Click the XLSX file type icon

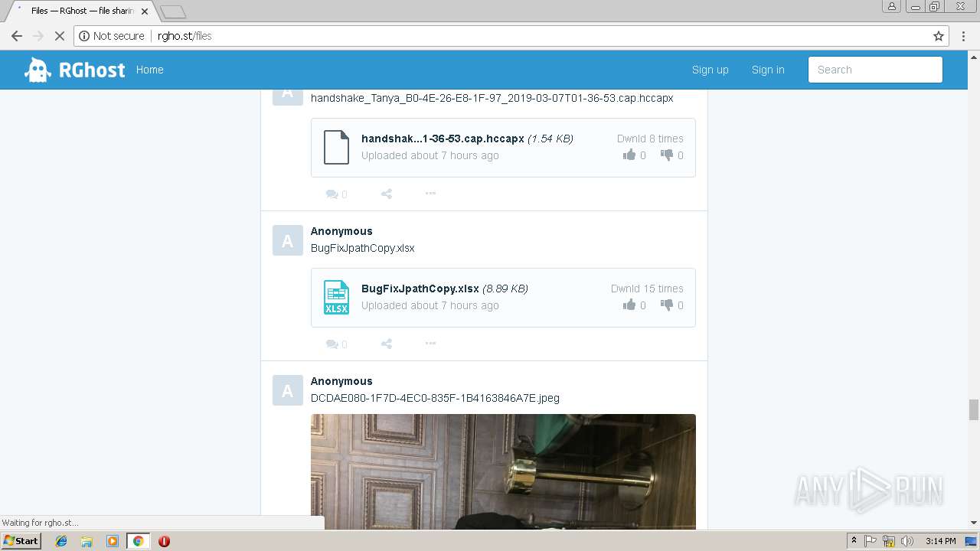coord(336,297)
